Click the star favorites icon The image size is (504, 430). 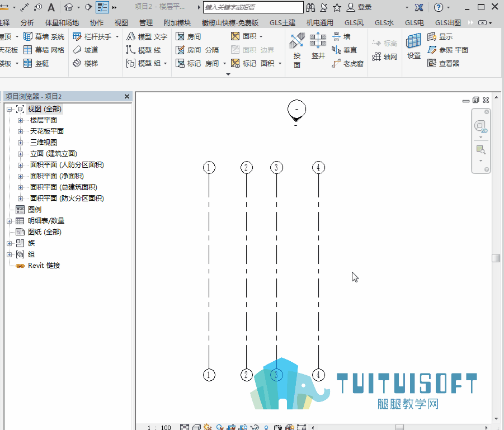coord(337,7)
